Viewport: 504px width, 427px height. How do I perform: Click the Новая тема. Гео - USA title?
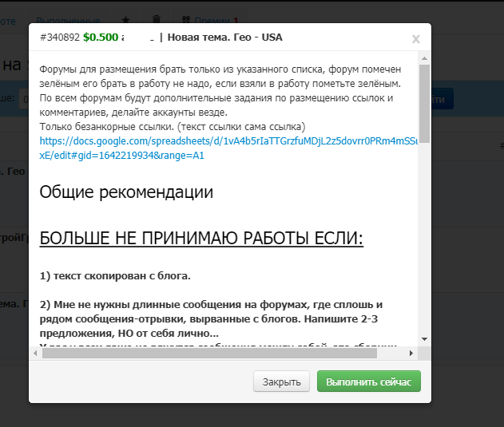[225, 38]
